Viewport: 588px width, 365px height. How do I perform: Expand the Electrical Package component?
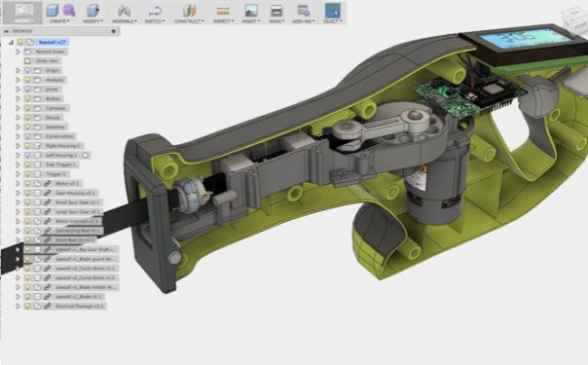18,307
